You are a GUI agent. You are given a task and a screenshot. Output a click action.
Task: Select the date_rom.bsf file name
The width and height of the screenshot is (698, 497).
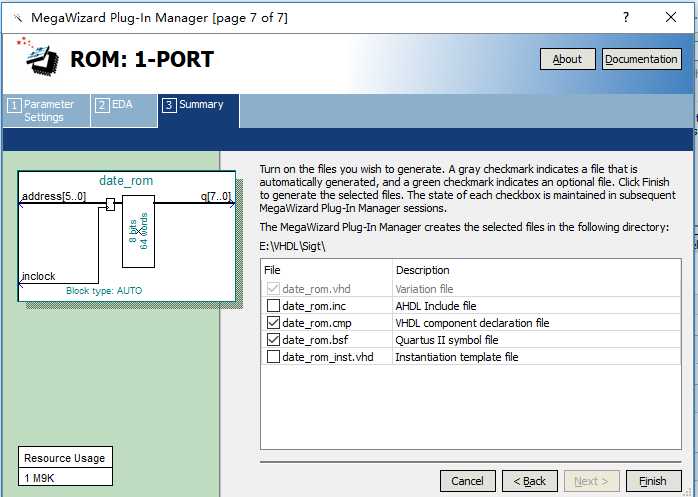point(315,340)
